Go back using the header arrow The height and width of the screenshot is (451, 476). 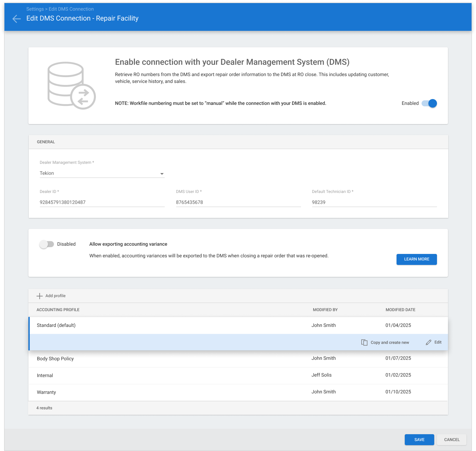coord(16,19)
